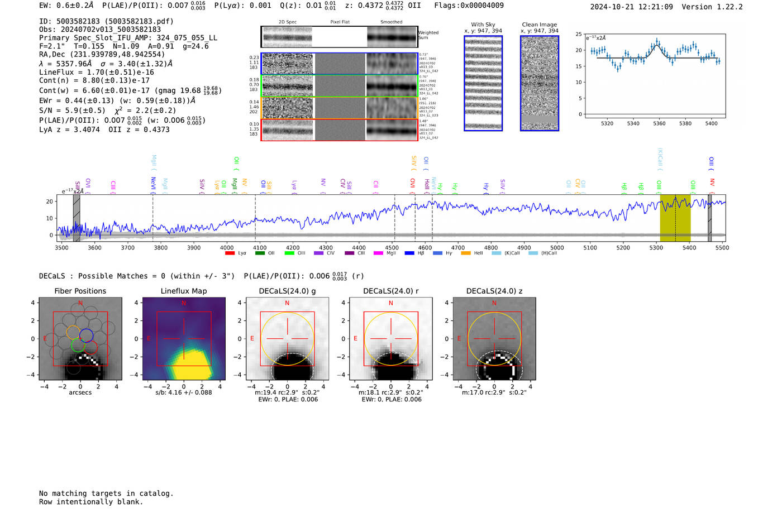Image resolution: width=782 pixels, height=532 pixels.
Task: Click the hatched gray region near 3550 Å
Action: point(77,218)
